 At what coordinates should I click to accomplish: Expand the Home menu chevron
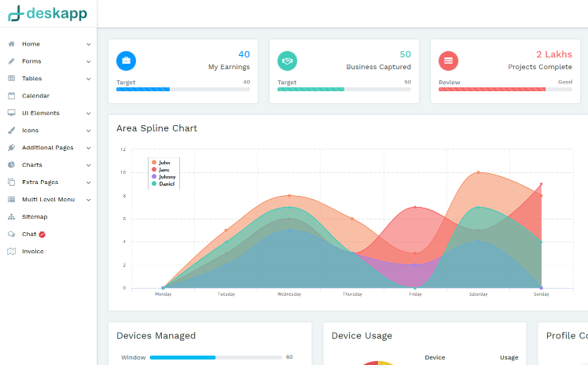(x=89, y=44)
